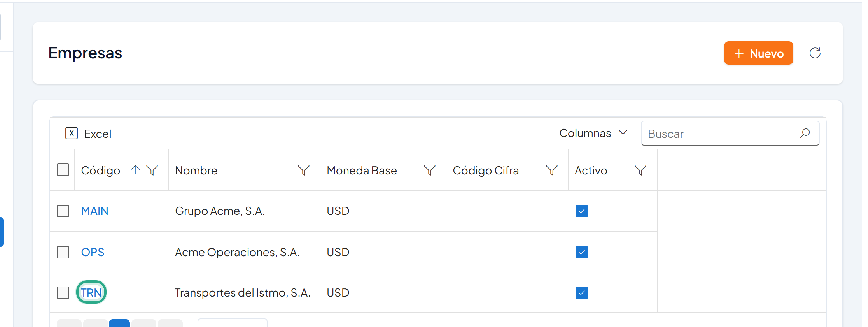Click the search magnifier icon
This screenshot has width=868, height=327.
(x=805, y=133)
